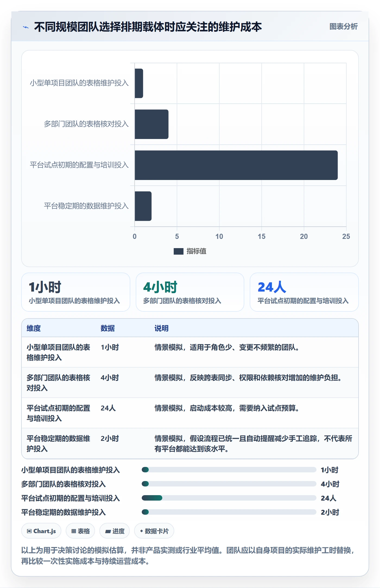This screenshot has height=588, width=380.
Task: Click the title 不同规模团队选择排期载体时应关注的维护成本
Action: coord(148,27)
